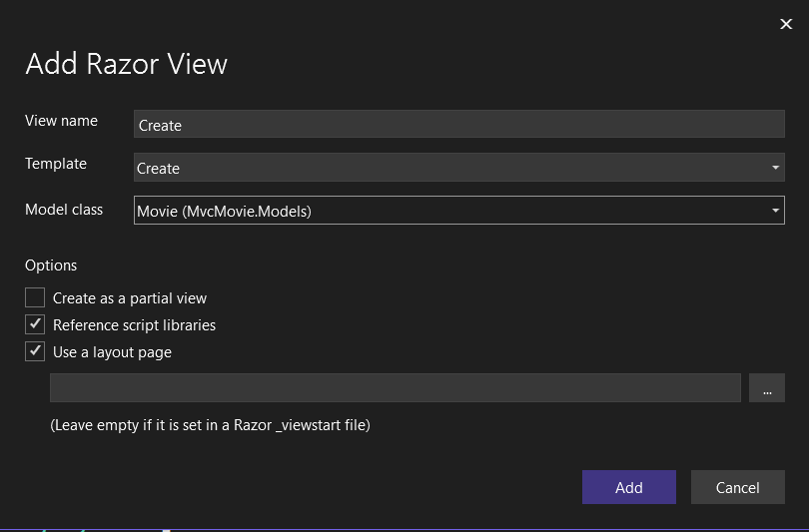Toggle Use a layout page checkbox
Image resolution: width=809 pixels, height=532 pixels.
point(35,351)
